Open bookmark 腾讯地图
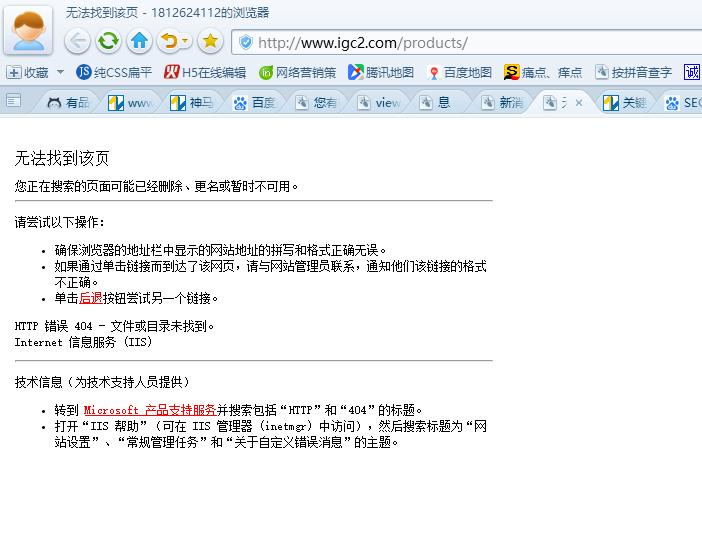This screenshot has width=702, height=540. 381,72
